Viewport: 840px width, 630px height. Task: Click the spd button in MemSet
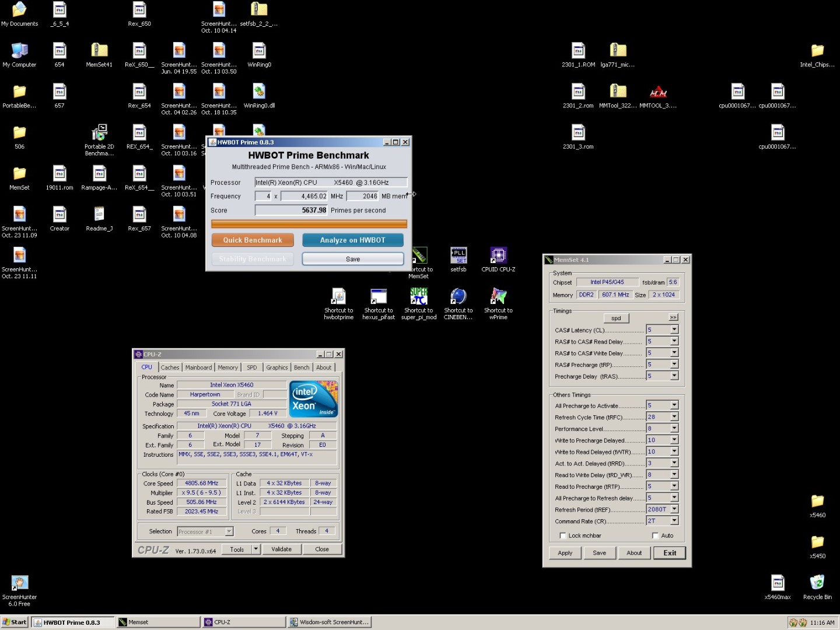[616, 318]
